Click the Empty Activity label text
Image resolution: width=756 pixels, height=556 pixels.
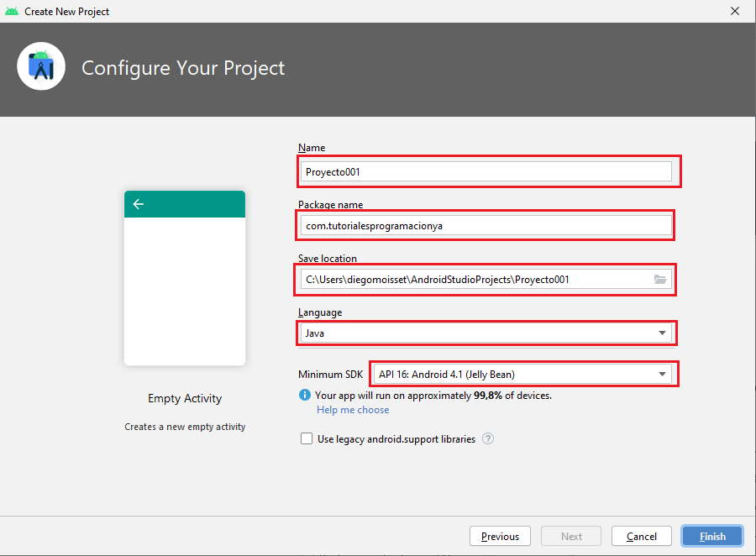point(185,398)
